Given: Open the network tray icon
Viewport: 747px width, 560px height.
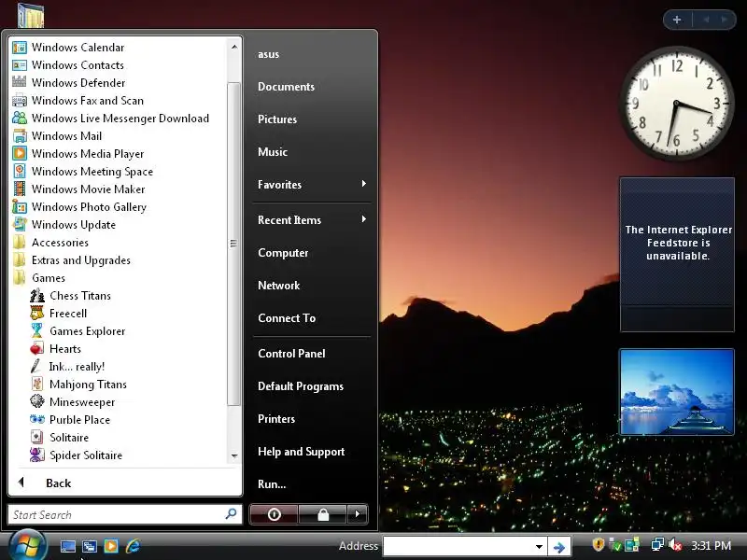Looking at the screenshot, I should click(x=658, y=545).
